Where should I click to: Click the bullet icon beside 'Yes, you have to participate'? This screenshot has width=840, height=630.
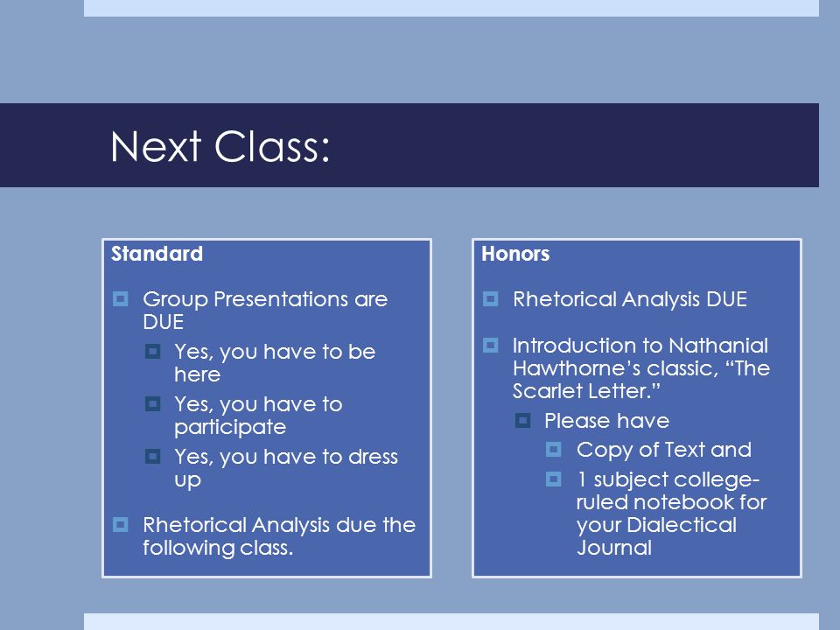pyautogui.click(x=152, y=403)
